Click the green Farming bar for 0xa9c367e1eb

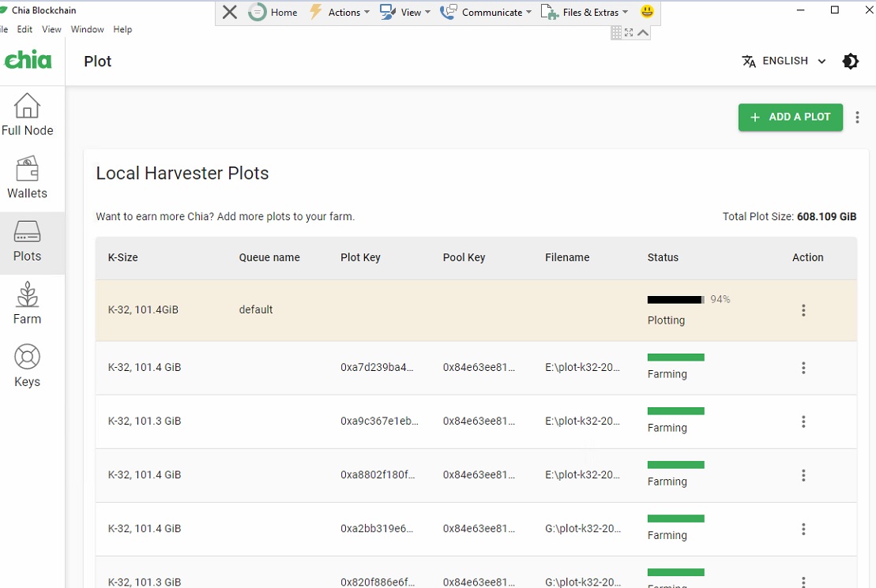tap(675, 411)
